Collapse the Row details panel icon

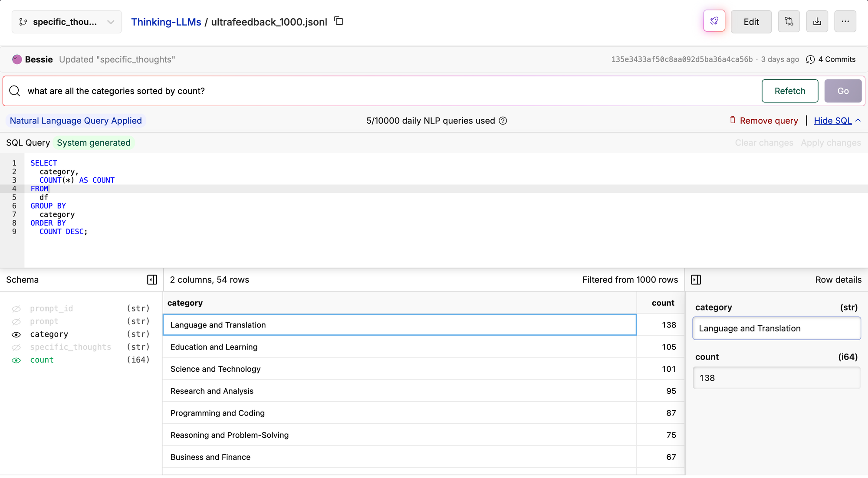tap(696, 280)
